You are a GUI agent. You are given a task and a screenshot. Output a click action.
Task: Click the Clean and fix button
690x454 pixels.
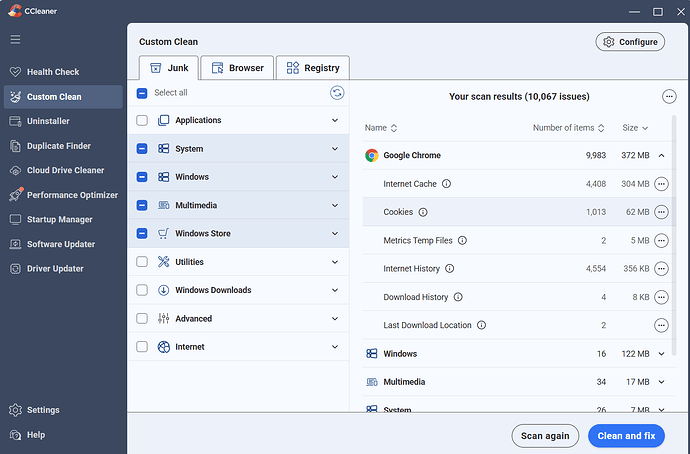coord(626,436)
